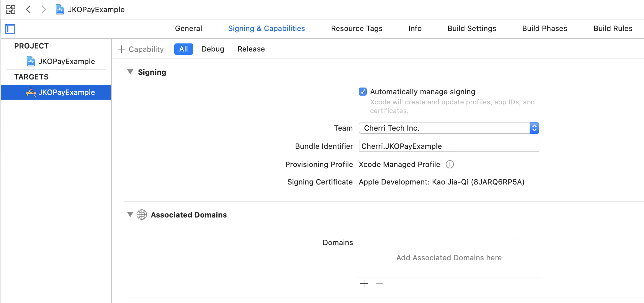This screenshot has width=644, height=303.
Task: Click the JKOPayExample target app icon
Action: pos(31,92)
